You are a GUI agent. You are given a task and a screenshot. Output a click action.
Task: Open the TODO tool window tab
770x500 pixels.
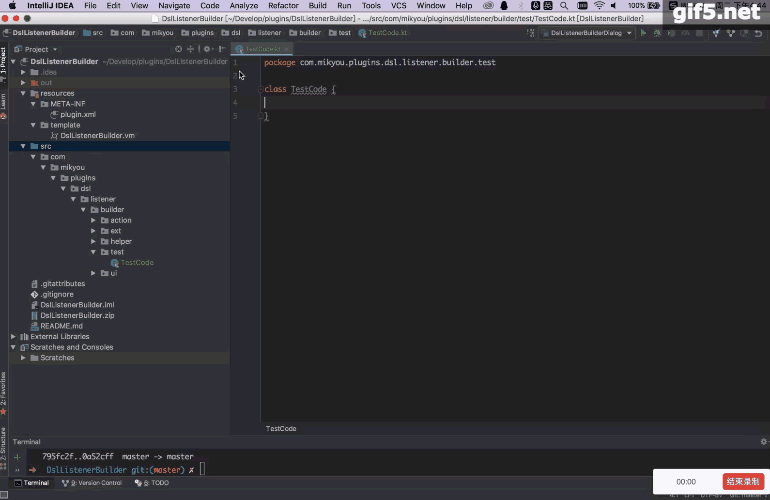click(x=155, y=483)
